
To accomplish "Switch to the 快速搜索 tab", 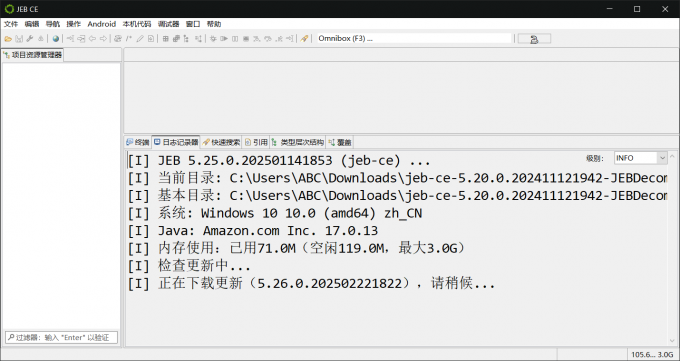I will (221, 142).
